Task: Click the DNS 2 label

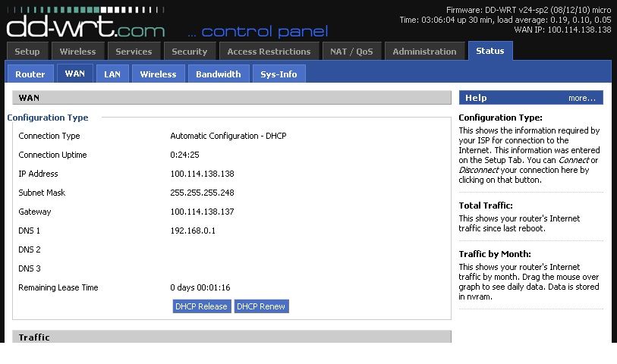Action: pos(30,249)
